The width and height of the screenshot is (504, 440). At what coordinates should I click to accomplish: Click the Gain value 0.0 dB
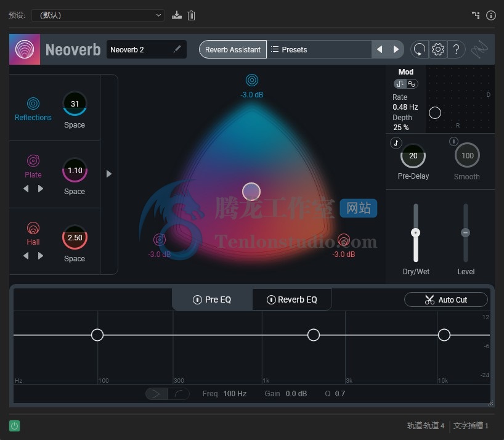tap(296, 394)
